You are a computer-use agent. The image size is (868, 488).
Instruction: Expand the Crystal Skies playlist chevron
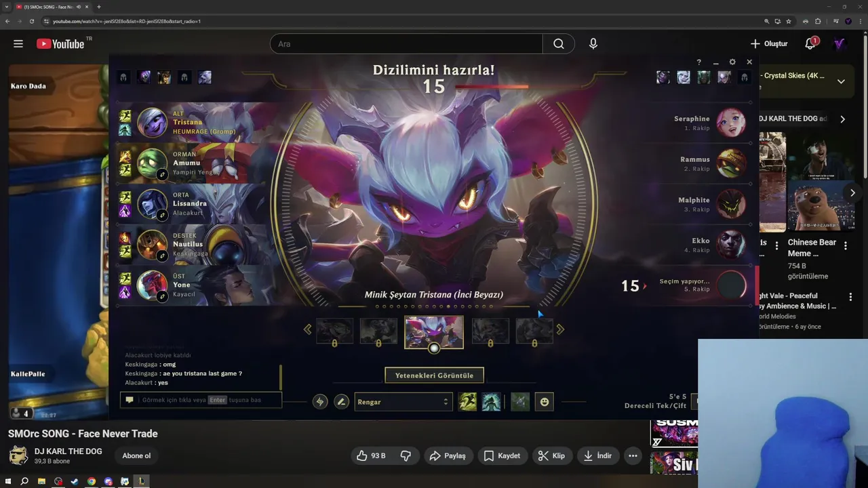click(x=841, y=81)
